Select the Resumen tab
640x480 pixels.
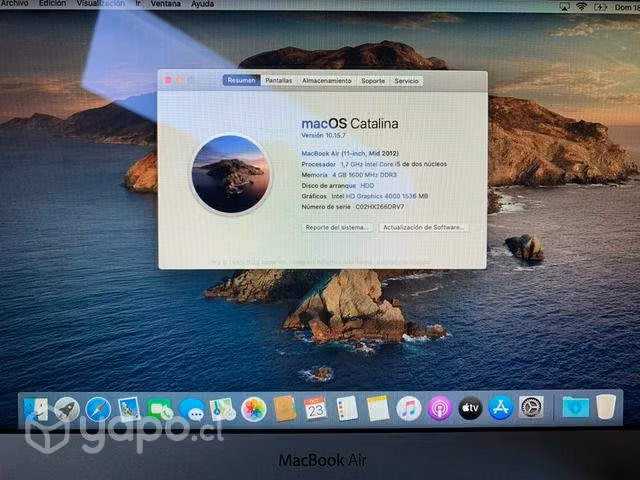[241, 80]
